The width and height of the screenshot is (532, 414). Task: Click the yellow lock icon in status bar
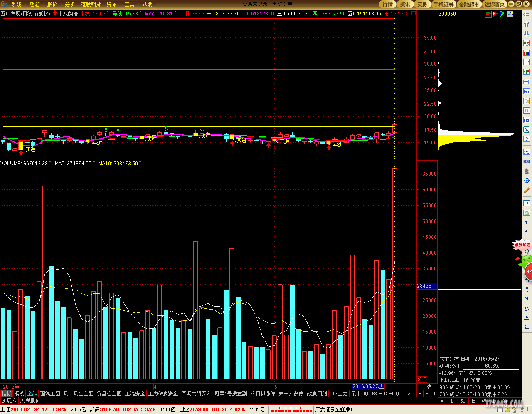click(x=507, y=409)
